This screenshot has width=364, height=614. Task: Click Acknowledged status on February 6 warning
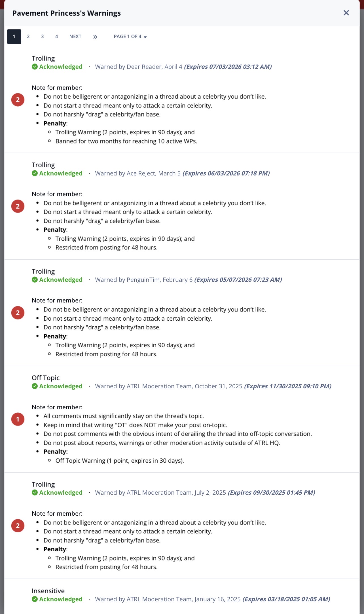tap(57, 280)
